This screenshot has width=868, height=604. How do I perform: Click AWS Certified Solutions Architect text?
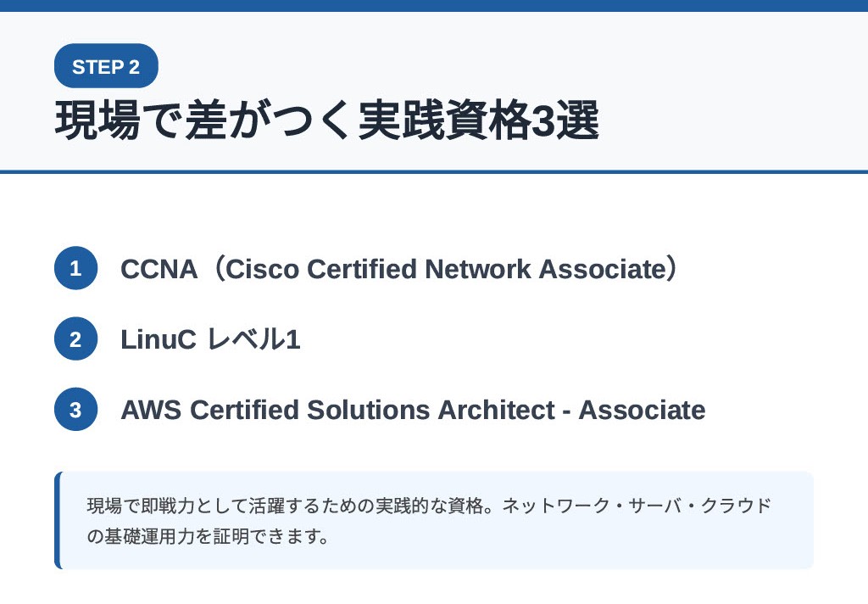pos(337,410)
